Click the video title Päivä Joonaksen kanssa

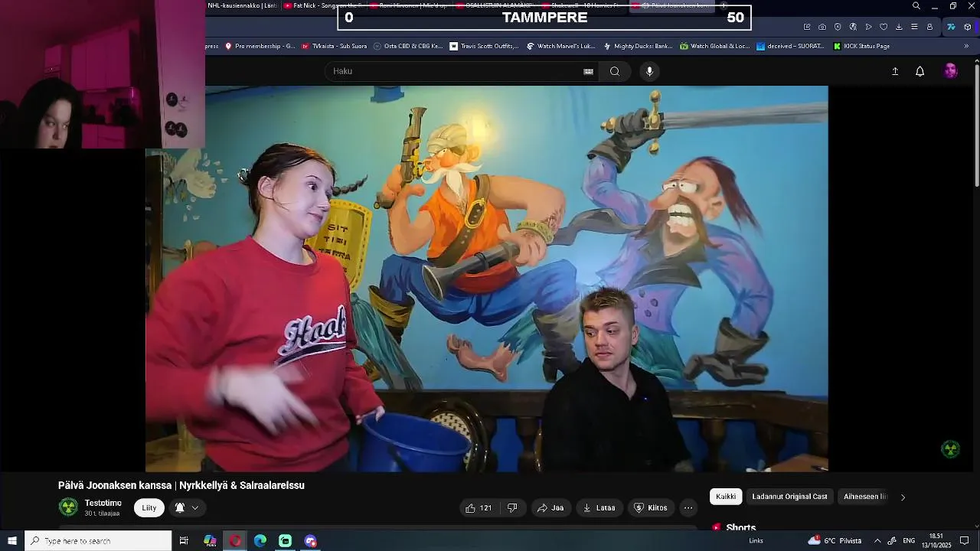coord(181,485)
